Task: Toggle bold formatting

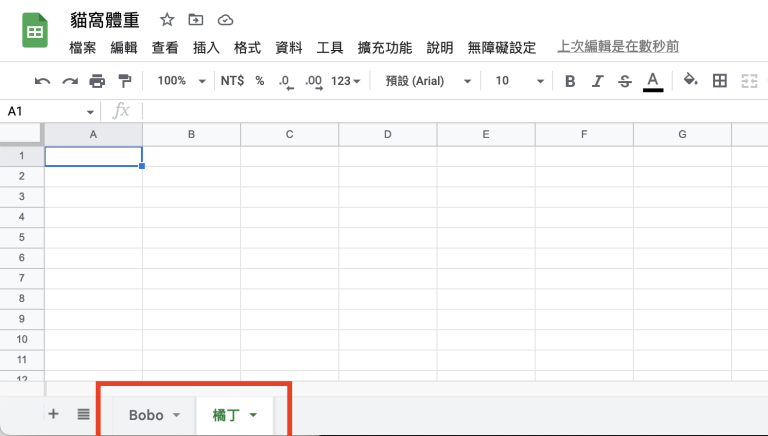Action: point(570,81)
